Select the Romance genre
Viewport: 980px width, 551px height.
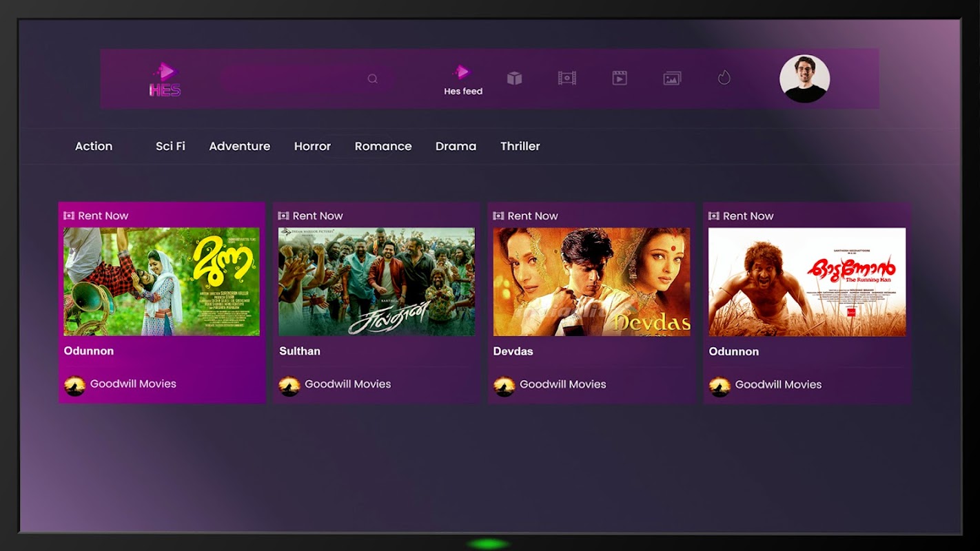point(383,146)
